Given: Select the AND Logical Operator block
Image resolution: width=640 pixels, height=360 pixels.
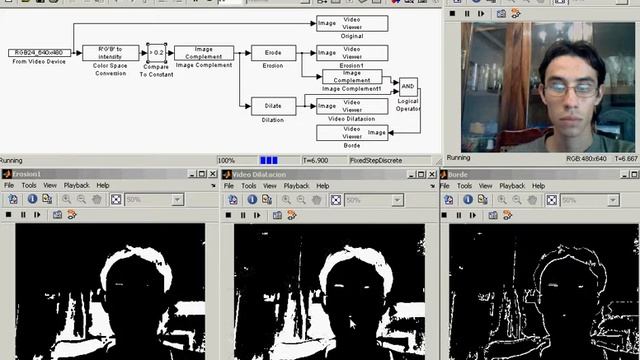Looking at the screenshot, I should (x=408, y=87).
